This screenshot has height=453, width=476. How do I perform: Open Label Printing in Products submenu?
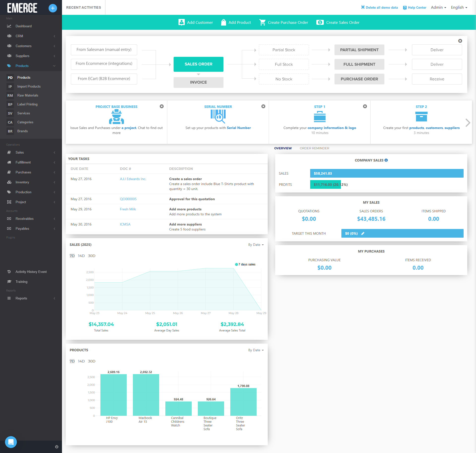(x=27, y=104)
